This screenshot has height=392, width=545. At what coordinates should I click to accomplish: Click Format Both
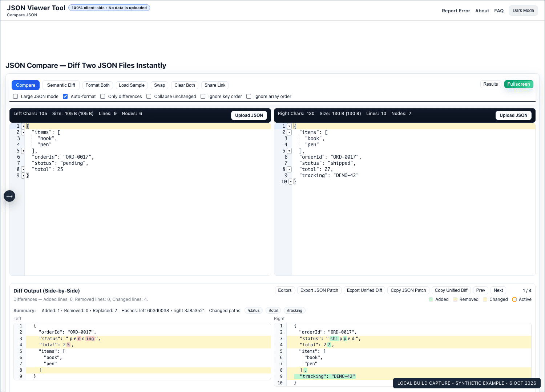click(x=97, y=85)
